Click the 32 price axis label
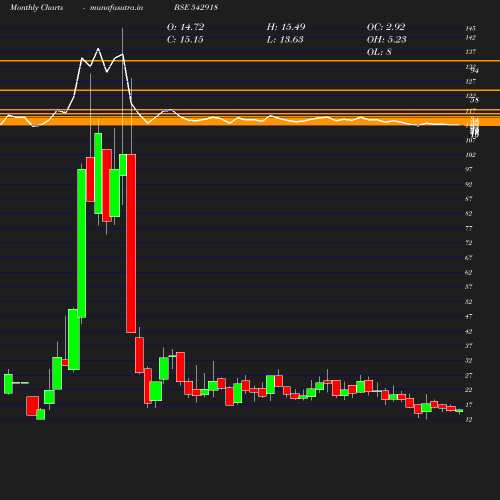This screenshot has width=500, height=500. pyautogui.click(x=469, y=360)
